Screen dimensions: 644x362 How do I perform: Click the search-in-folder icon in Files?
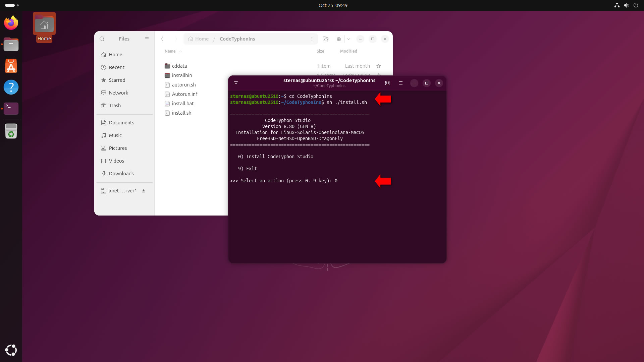[x=325, y=39]
